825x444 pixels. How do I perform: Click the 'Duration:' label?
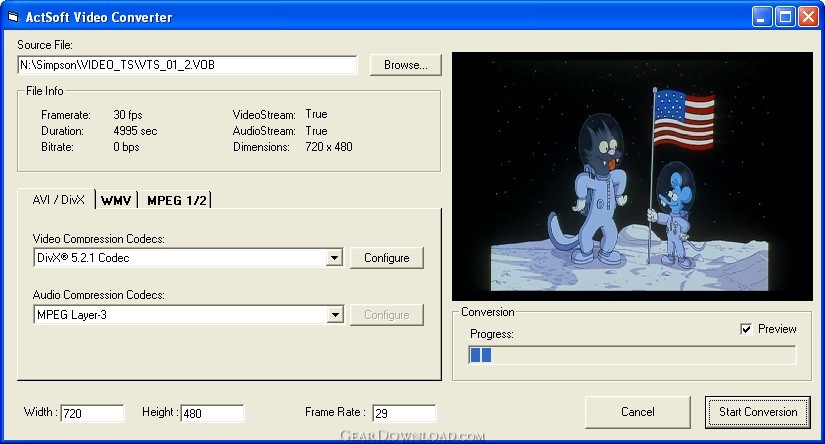click(x=62, y=131)
